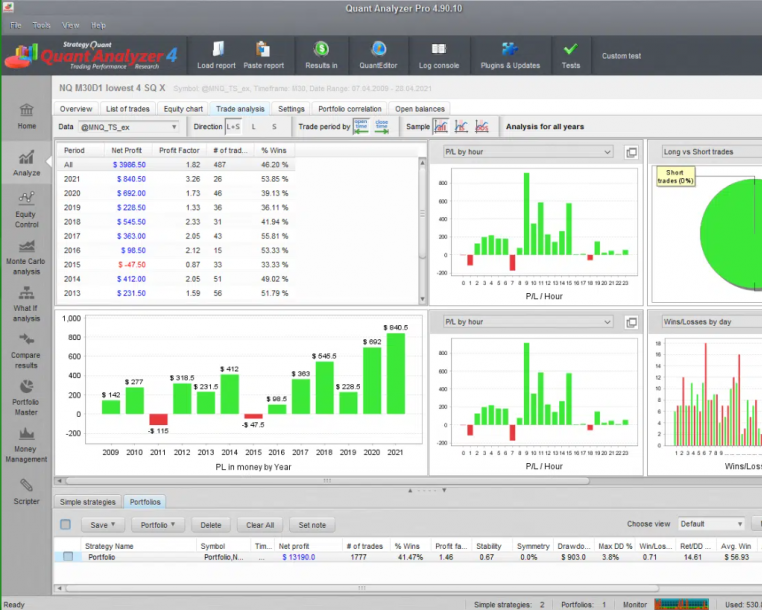Pop out the lower P/L by hour chart
This screenshot has height=610, width=762.
(631, 322)
